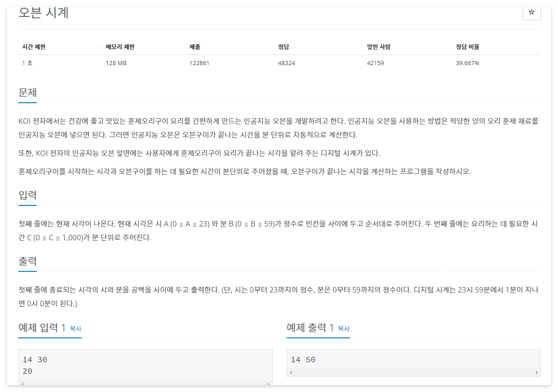The height and width of the screenshot is (392, 558).
Task: Click the solved users value 42159
Action: (376, 63)
